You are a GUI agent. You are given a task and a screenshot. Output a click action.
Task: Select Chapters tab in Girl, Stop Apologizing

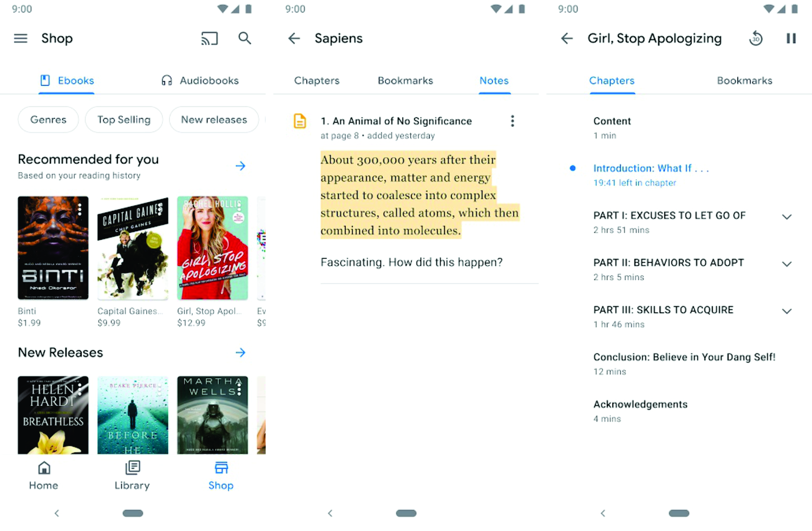click(612, 81)
